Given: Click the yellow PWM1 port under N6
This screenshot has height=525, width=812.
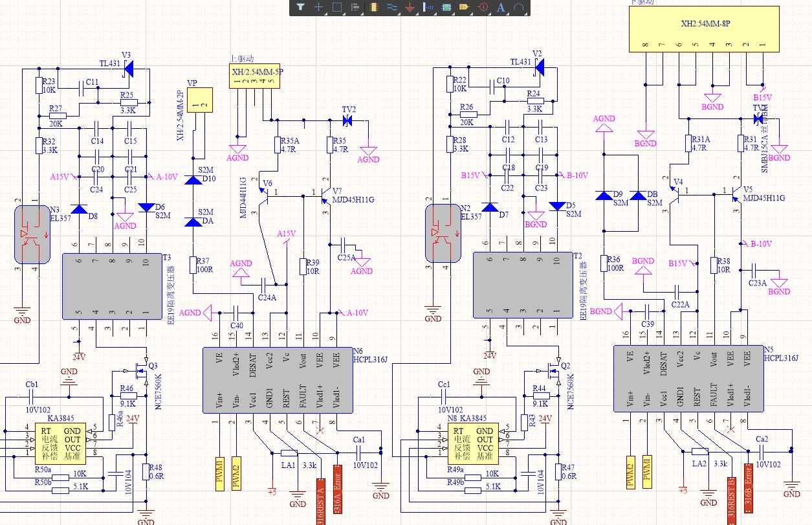Looking at the screenshot, I should point(219,474).
